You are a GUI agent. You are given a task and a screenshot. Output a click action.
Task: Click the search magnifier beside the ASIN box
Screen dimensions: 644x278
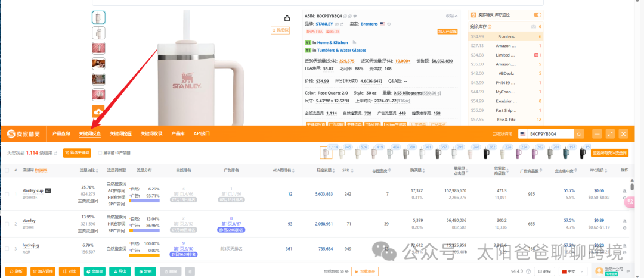click(x=578, y=134)
